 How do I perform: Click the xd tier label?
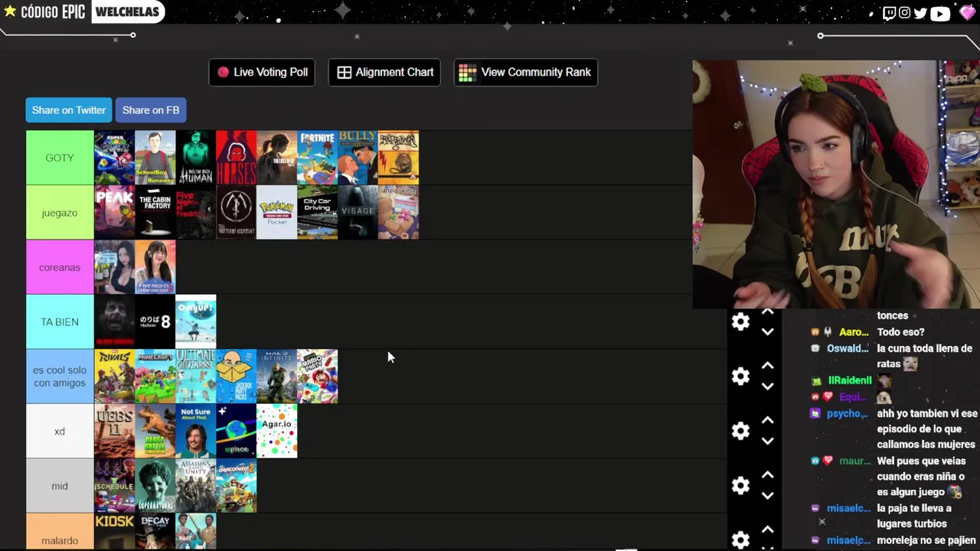click(x=60, y=431)
